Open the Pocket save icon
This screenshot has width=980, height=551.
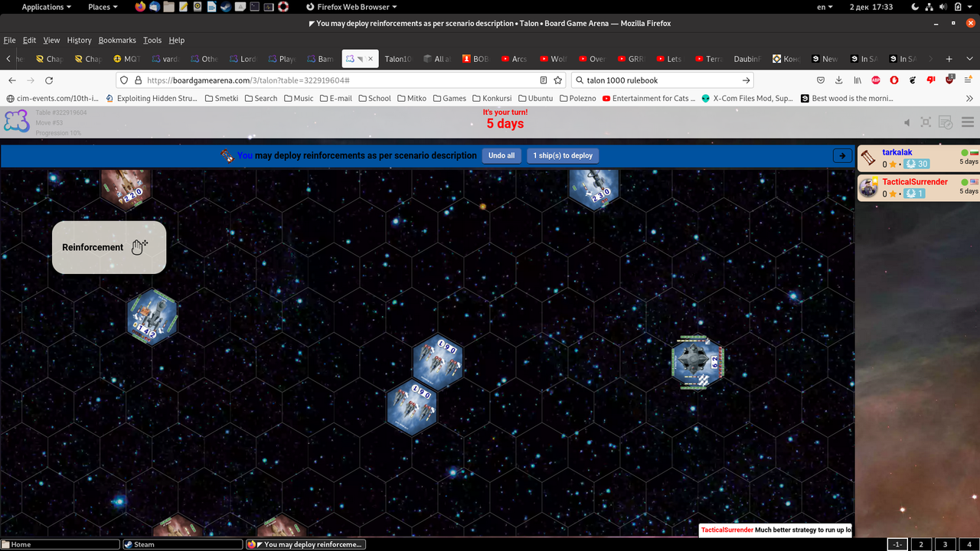(822, 80)
